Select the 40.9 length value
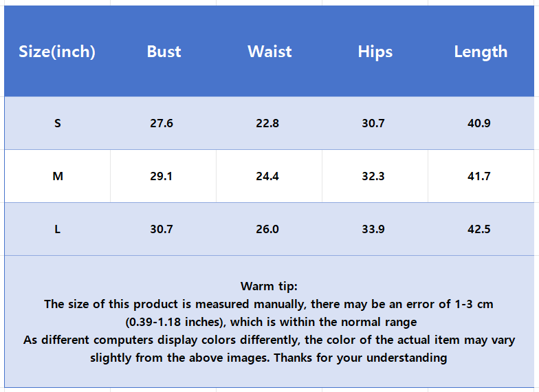The image size is (539, 392). 479,124
